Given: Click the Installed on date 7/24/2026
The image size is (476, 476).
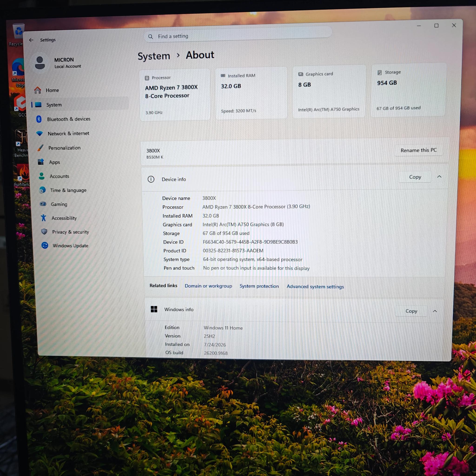Looking at the screenshot, I should [x=215, y=345].
